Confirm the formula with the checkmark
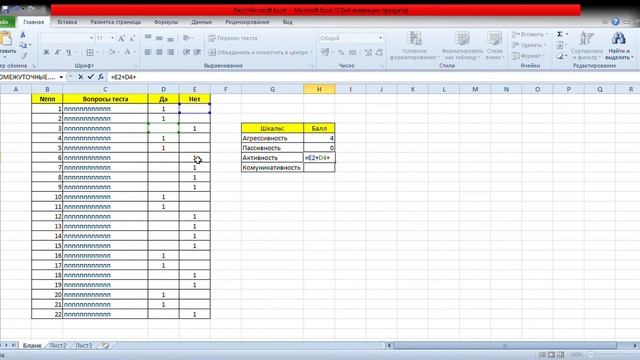640x360 pixels. pos(91,77)
